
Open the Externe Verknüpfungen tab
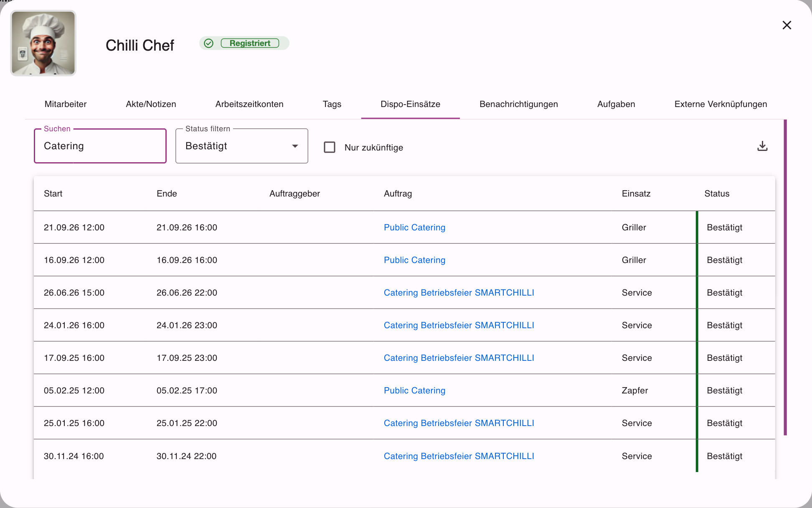(721, 104)
